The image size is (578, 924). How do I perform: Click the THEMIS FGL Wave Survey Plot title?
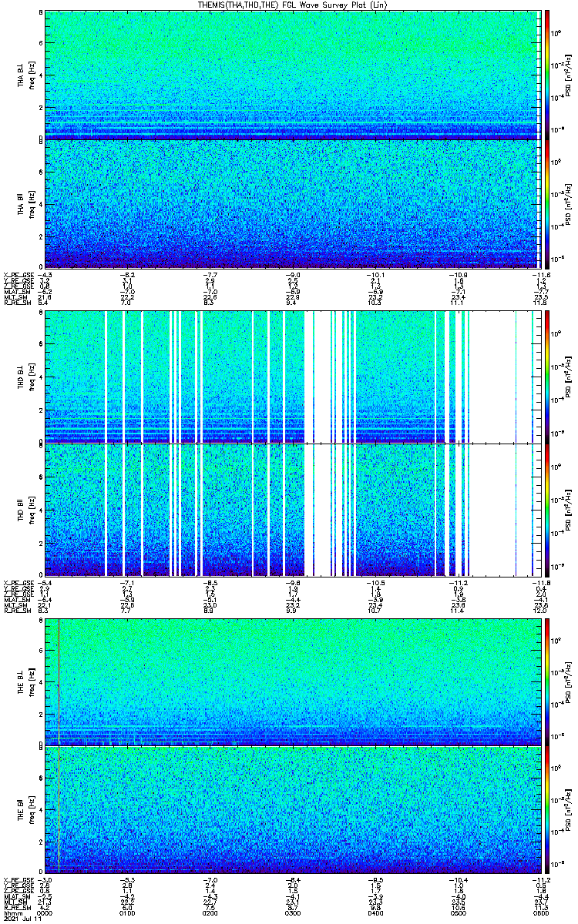294,5
